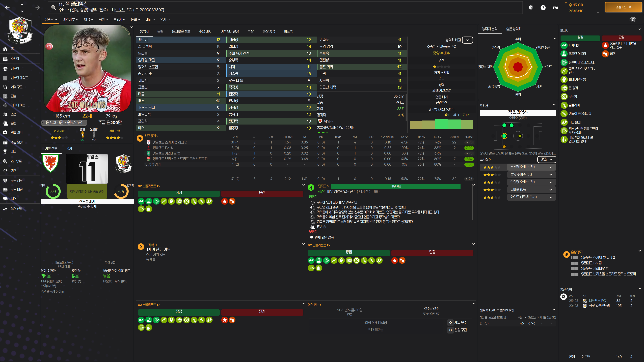Viewport: 644px width, 362px height.
Task: Expand 공격형 수비수 (St) role dropdown
Action: 531,167
